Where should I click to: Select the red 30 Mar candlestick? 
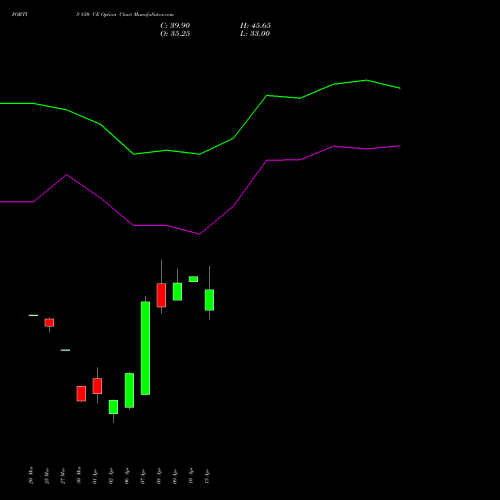click(x=81, y=394)
